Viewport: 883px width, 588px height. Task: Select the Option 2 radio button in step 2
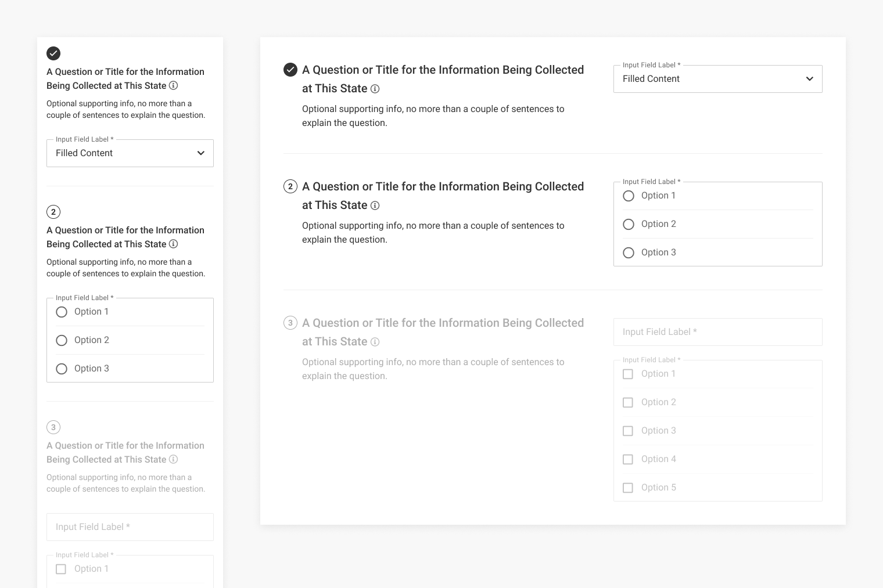[629, 224]
